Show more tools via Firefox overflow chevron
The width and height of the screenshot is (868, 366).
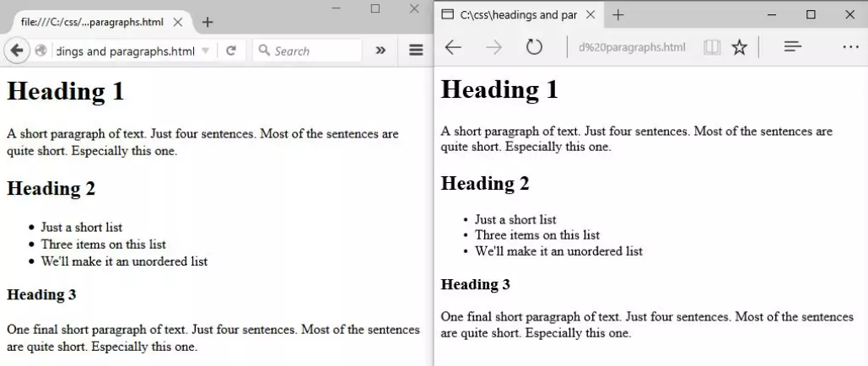(380, 51)
